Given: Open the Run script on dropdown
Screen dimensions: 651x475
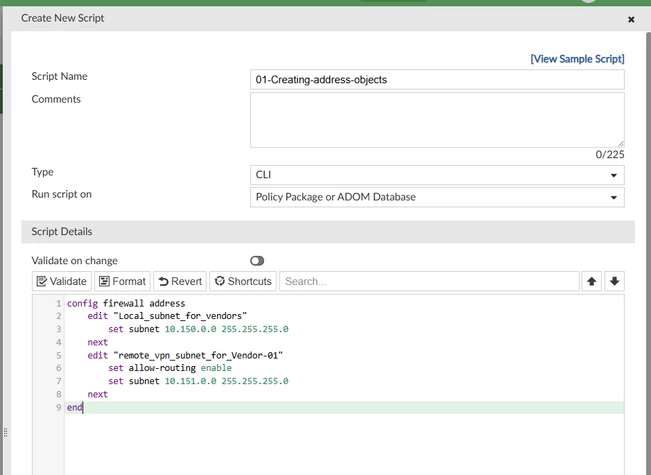Looking at the screenshot, I should (x=437, y=197).
